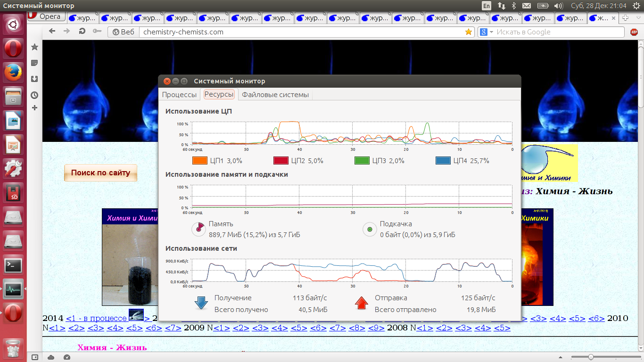Image resolution: width=644 pixels, height=362 pixels.
Task: Open the En keyboard layout menu
Action: pos(487,6)
